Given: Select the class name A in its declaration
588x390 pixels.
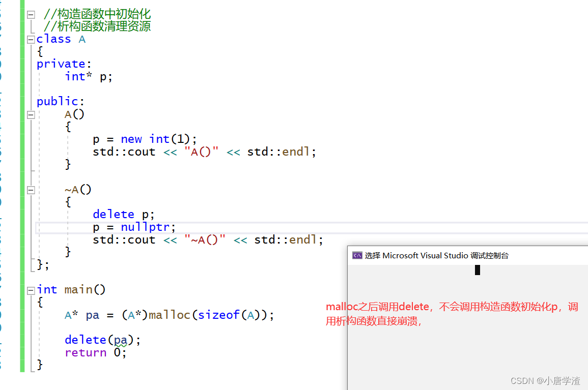Looking at the screenshot, I should pyautogui.click(x=82, y=39).
